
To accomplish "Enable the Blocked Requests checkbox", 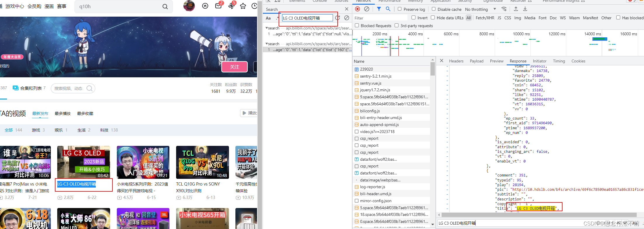I will point(357,25).
